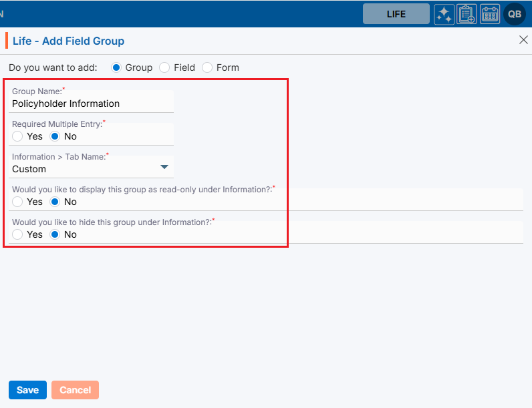Close the Add Field Group panel

(523, 40)
